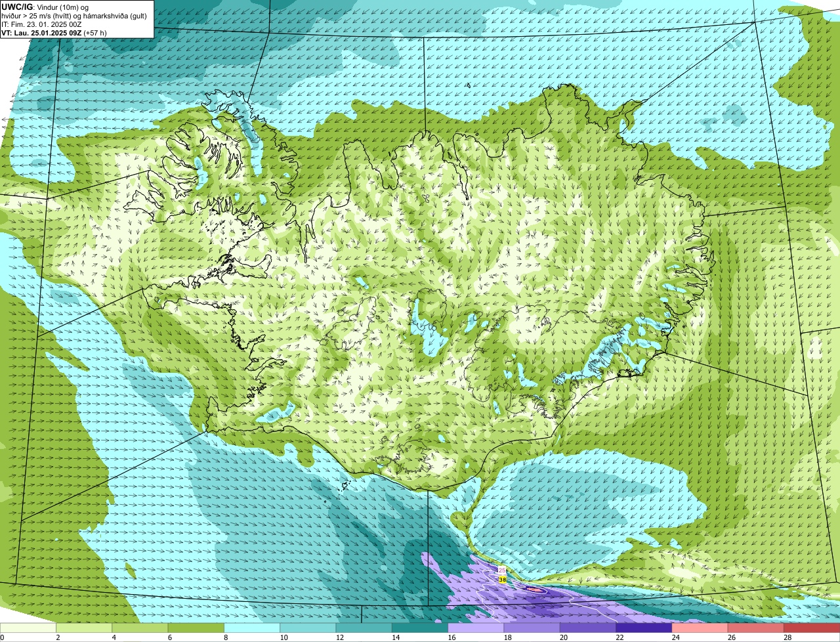Click the 12–14 m/s teal legend swatch

[364, 628]
